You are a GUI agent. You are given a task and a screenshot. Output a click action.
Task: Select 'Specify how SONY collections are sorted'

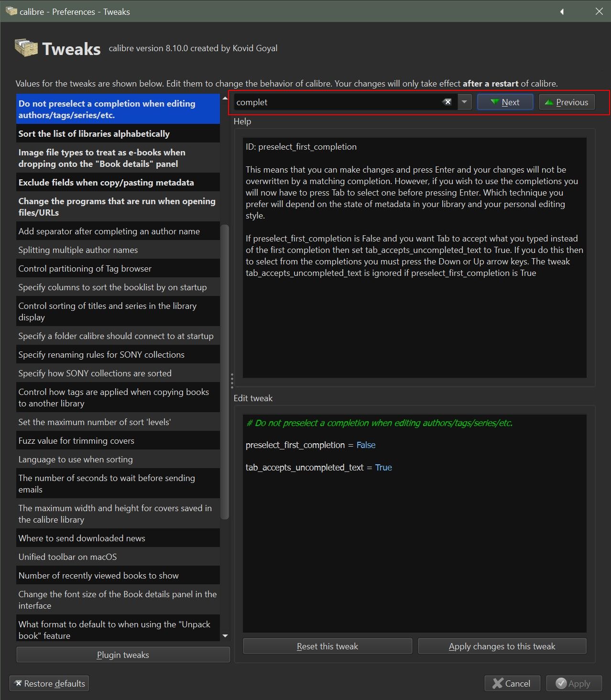tap(118, 373)
